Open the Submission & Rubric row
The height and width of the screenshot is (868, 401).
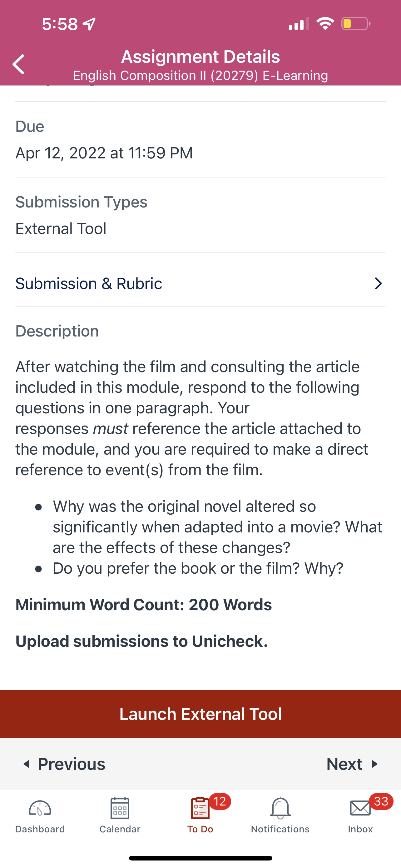[x=200, y=283]
